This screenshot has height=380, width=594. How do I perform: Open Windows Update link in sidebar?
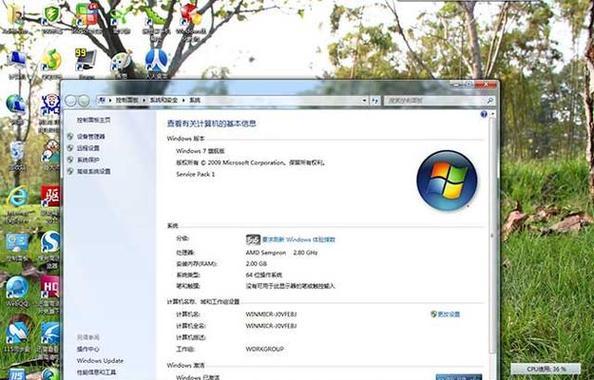[x=100, y=361]
